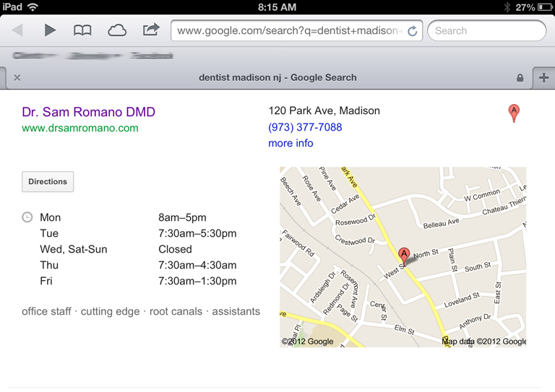Click Fairwood Rd label on map
Viewport: 555px width, 392px height.
tap(298, 243)
